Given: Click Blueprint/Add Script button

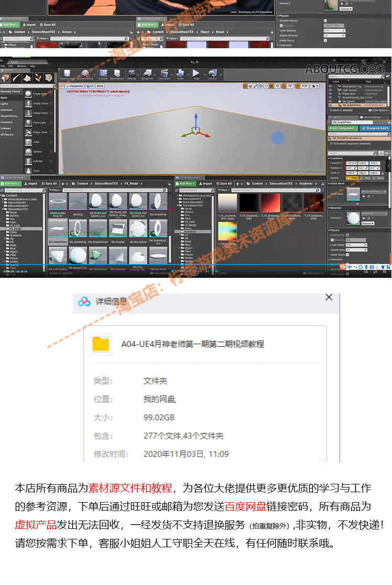Looking at the screenshot, I should point(375,128).
